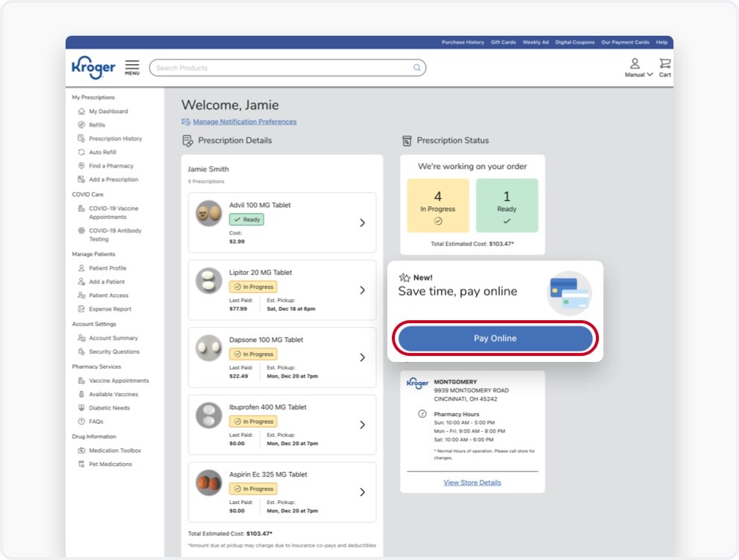Click the search magnifier icon

416,68
